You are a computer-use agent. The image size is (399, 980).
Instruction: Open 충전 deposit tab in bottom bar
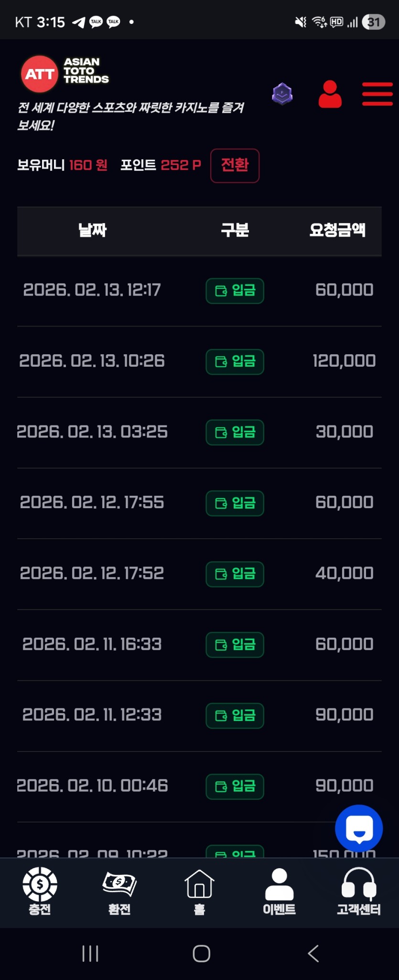coord(40,891)
